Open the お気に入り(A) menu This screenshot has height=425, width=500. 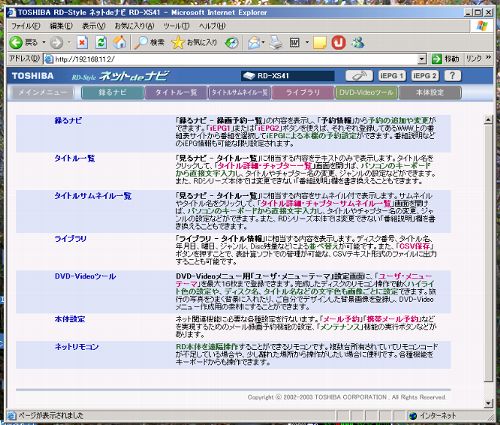(x=134, y=26)
